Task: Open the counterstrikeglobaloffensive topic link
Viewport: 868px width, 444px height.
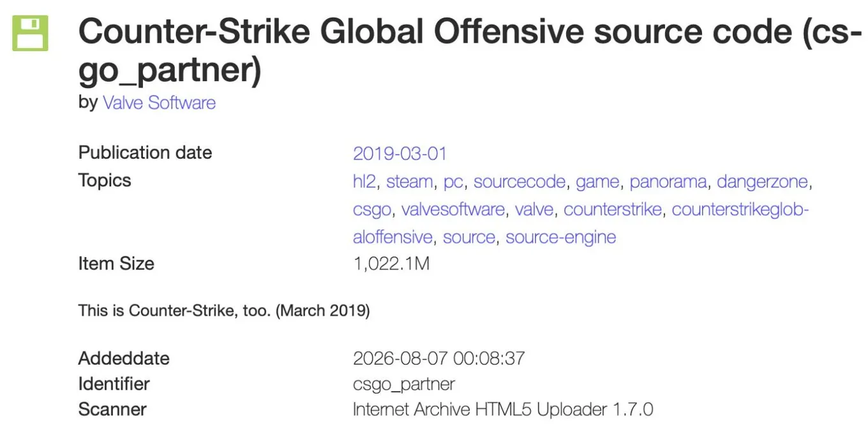Action: tap(740, 209)
